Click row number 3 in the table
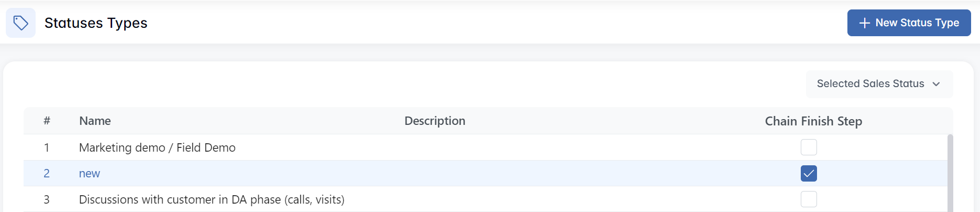The height and width of the screenshot is (212, 980). (47, 200)
